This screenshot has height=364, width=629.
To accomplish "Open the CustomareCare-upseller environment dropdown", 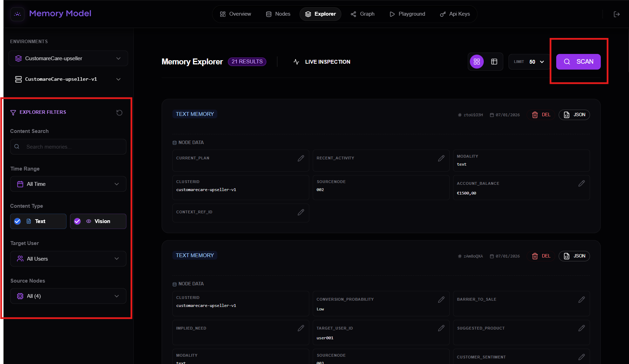I will (x=68, y=58).
